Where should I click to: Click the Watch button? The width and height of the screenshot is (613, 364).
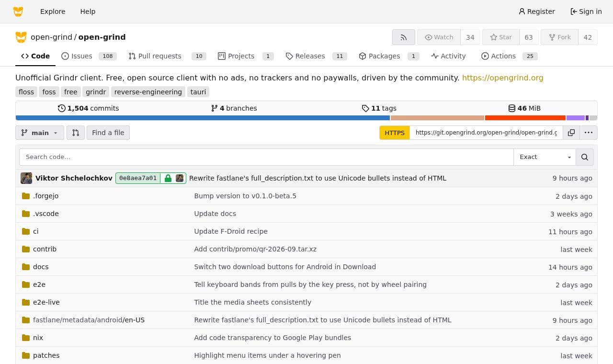coord(439,37)
